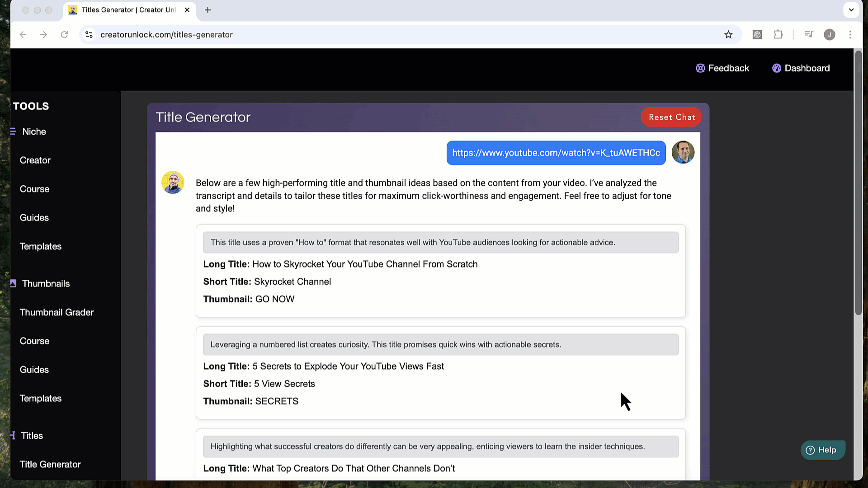Click the Dashboard gauge icon
Screen dimensions: 868x488
[x=777, y=68]
